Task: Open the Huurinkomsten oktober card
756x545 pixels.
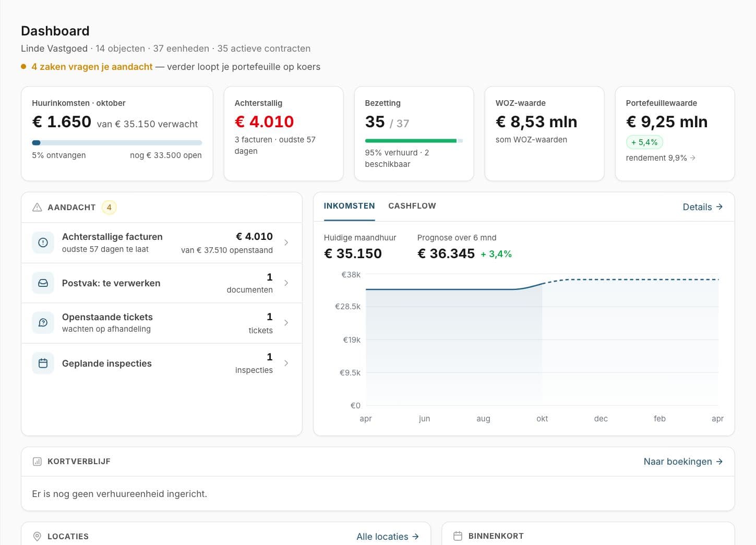Action: pyautogui.click(x=117, y=134)
